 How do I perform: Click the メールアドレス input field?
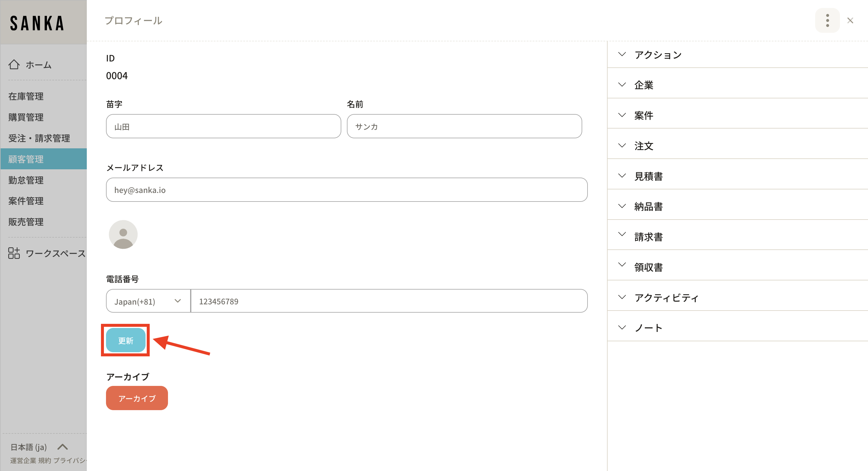[346, 190]
